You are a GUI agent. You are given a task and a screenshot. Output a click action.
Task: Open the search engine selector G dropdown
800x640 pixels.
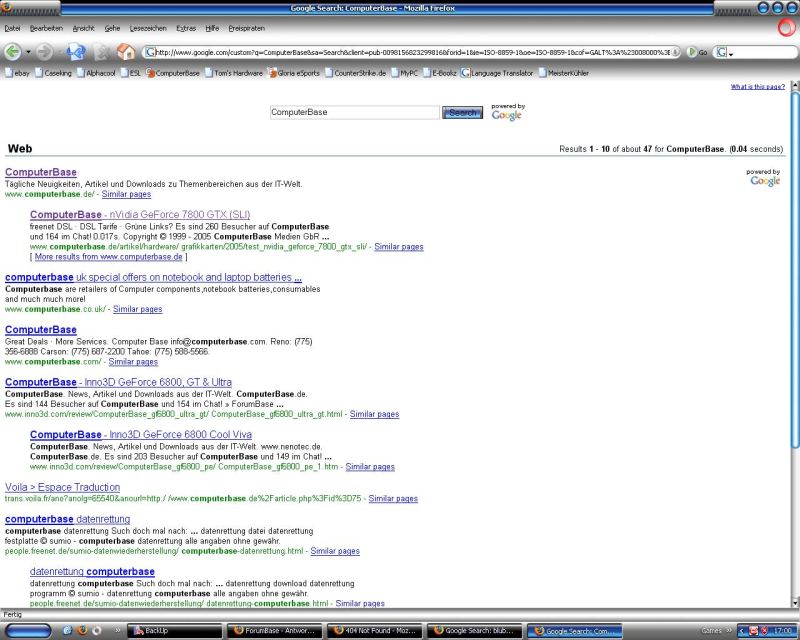pos(724,52)
